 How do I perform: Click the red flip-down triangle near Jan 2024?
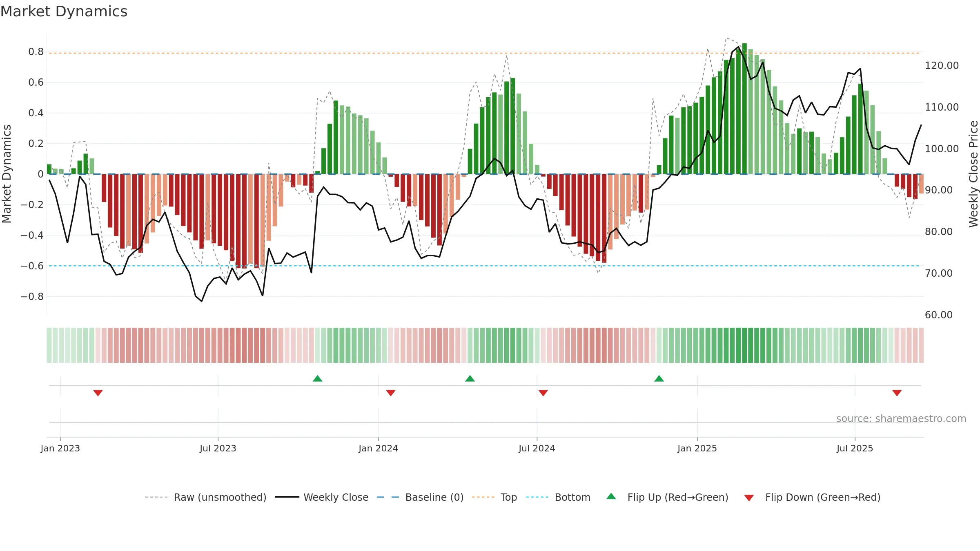391,393
